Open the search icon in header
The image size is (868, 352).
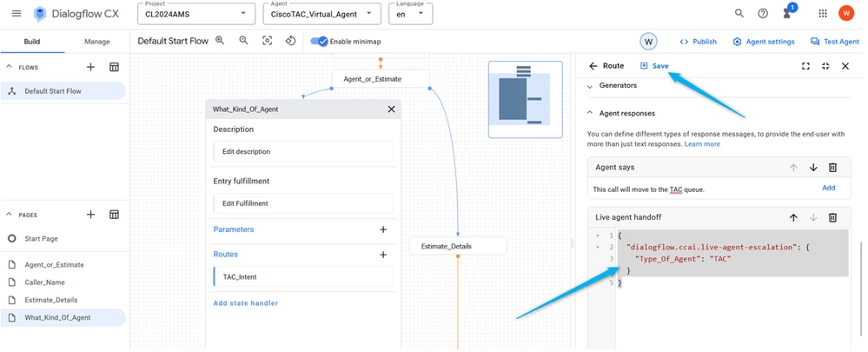(x=739, y=13)
